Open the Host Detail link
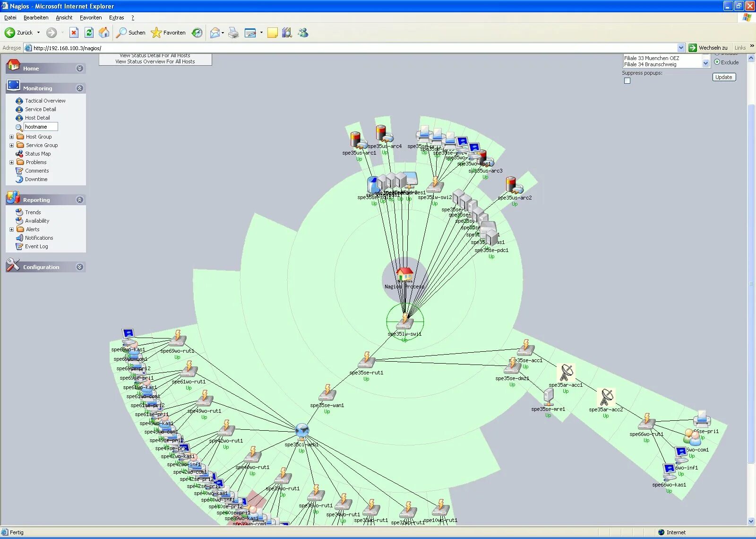Image resolution: width=756 pixels, height=539 pixels. (x=37, y=118)
